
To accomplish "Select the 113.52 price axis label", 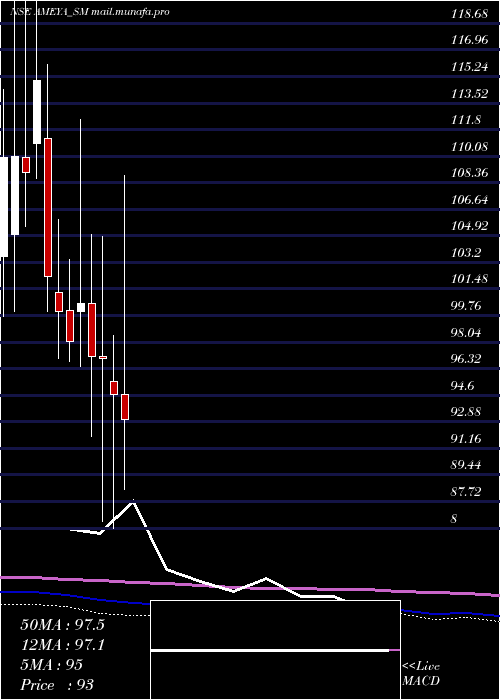I will [469, 93].
